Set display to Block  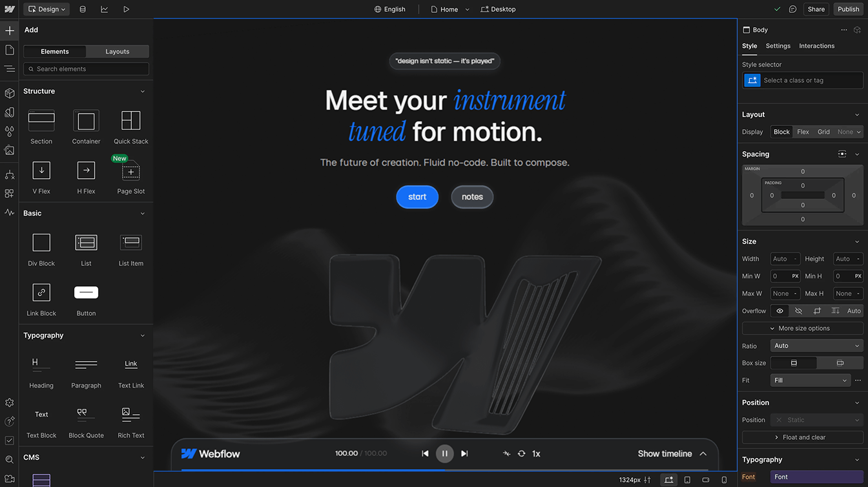781,132
